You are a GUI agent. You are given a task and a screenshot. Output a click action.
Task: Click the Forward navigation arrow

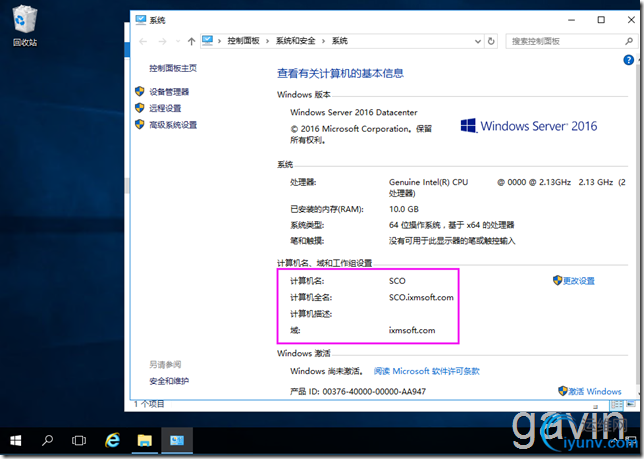tap(163, 41)
